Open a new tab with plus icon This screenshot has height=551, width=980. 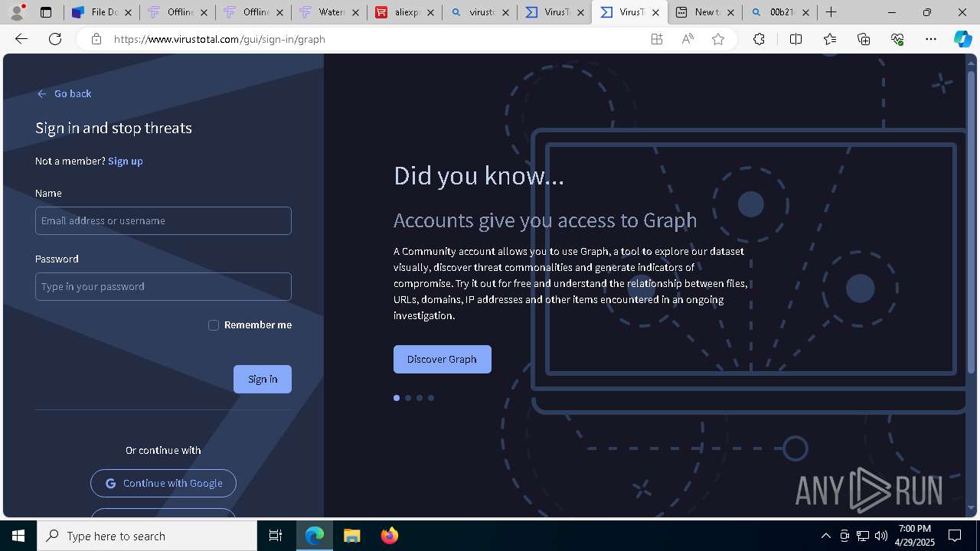[831, 12]
